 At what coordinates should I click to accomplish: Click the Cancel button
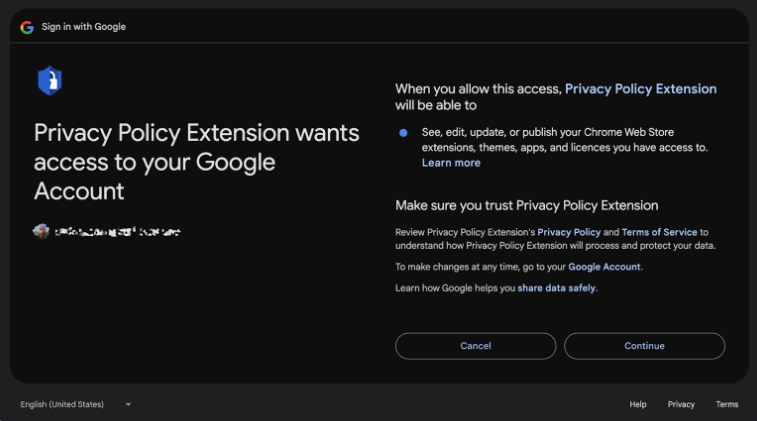(476, 346)
